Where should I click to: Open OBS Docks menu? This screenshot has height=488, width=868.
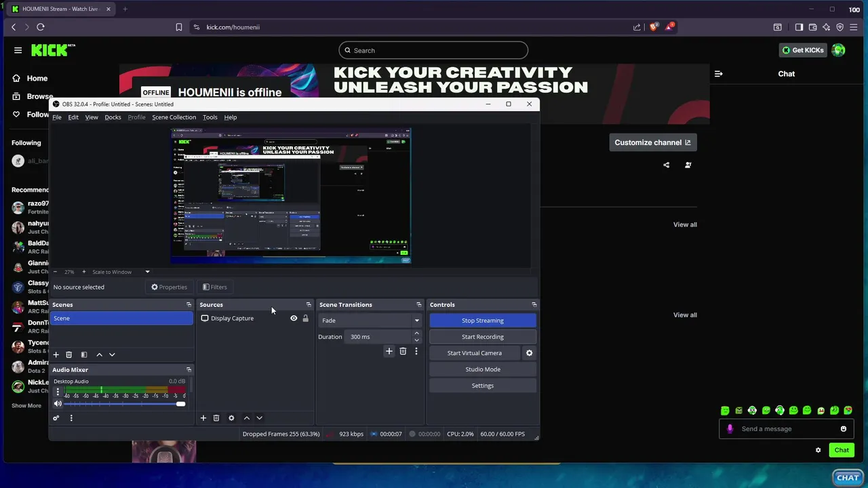(113, 117)
